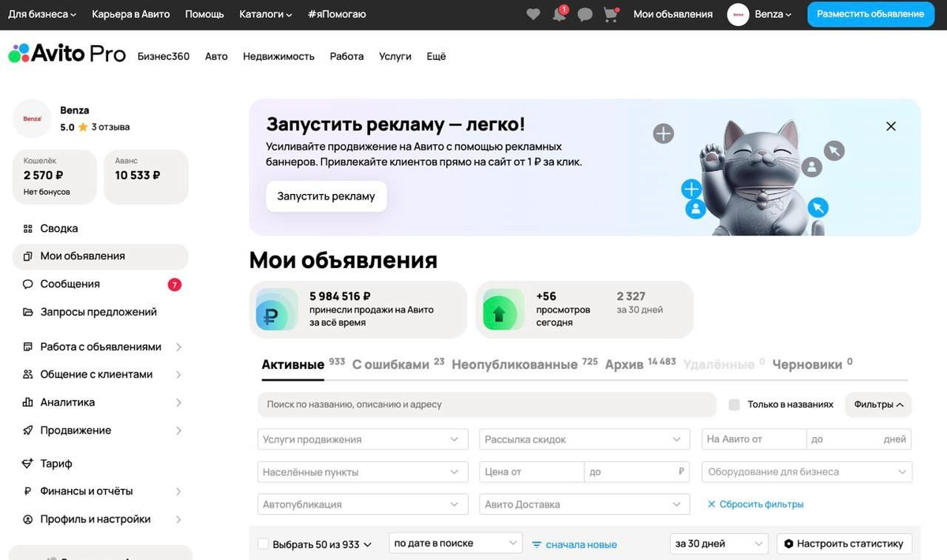Click the Тариф tag icon
Screen dimensions: 947x560
28,464
